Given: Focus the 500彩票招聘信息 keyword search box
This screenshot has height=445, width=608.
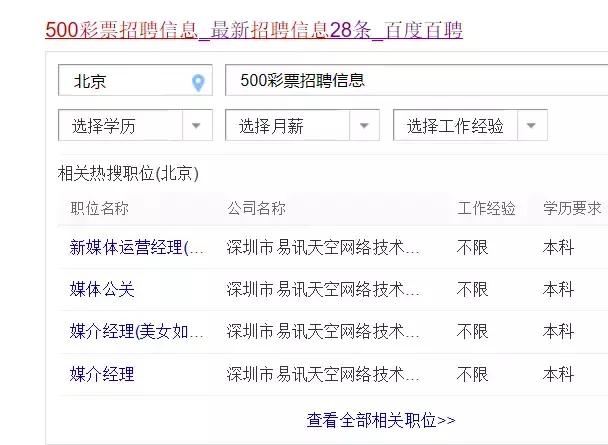Looking at the screenshot, I should 416,80.
